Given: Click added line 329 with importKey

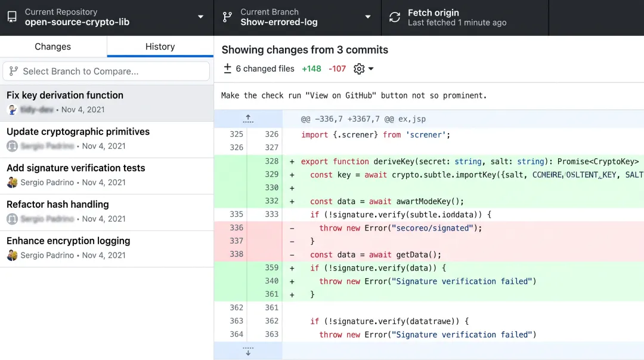Looking at the screenshot, I should pyautogui.click(x=429, y=175).
